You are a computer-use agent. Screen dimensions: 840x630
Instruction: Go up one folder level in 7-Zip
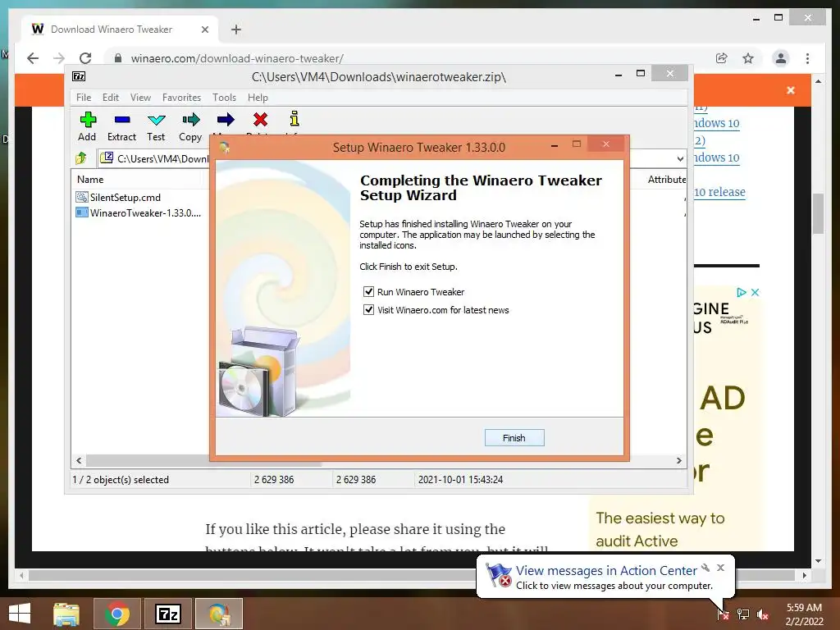(81, 158)
